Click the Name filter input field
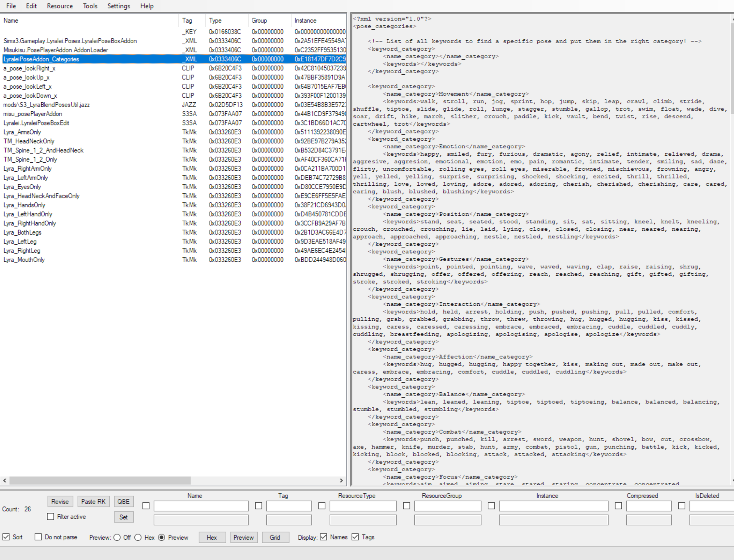Viewport: 734px width, 560px height. [x=201, y=506]
